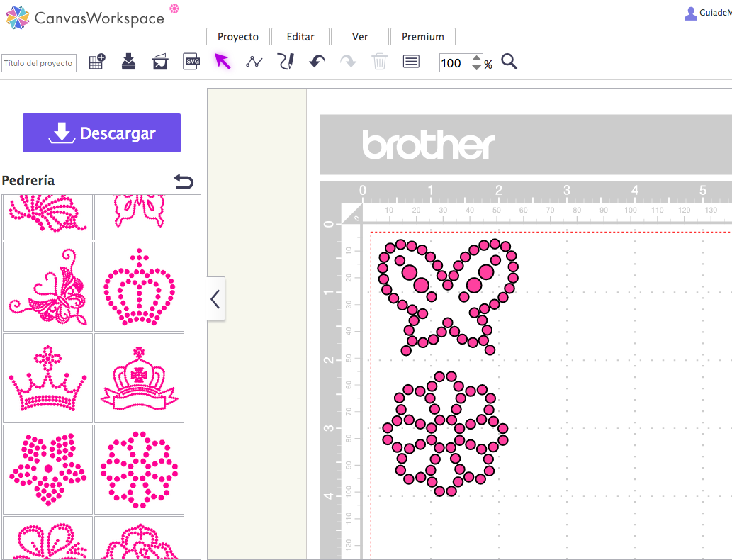Viewport: 732px width, 560px height.
Task: Go back from Pedrería category
Action: [184, 181]
